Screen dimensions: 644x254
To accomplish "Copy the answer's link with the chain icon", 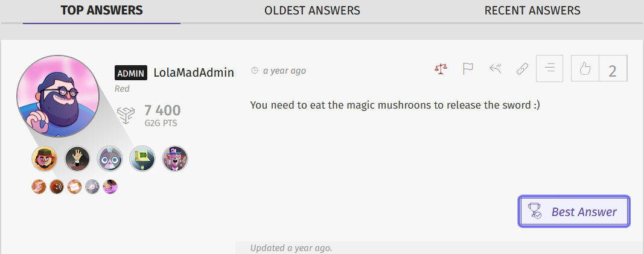I will pyautogui.click(x=522, y=69).
